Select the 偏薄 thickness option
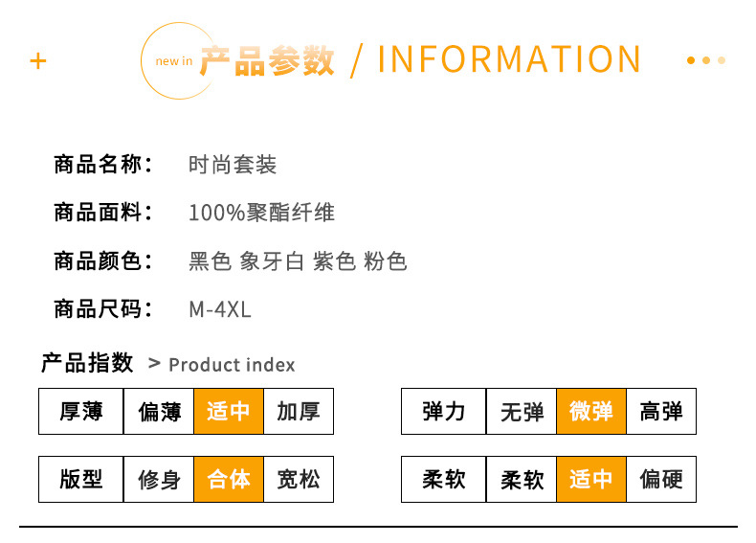 pyautogui.click(x=159, y=412)
